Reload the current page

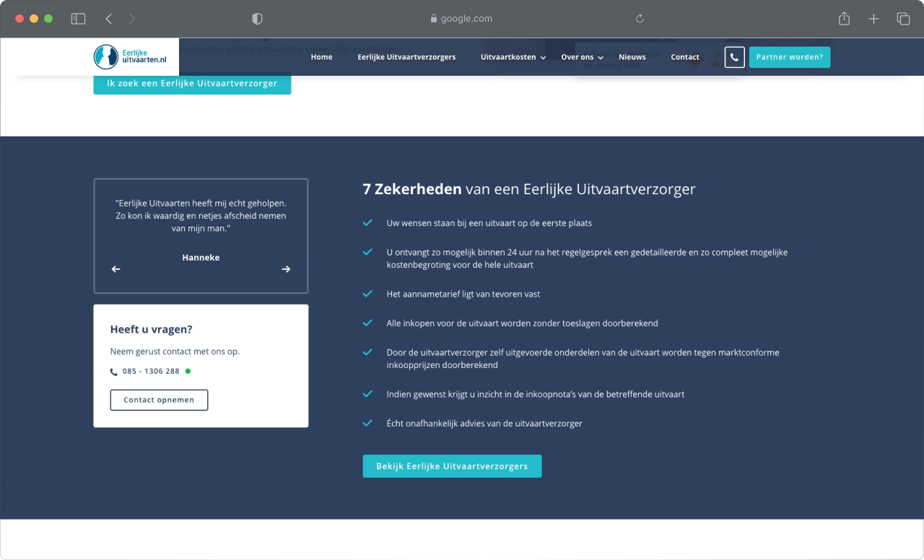pos(639,19)
